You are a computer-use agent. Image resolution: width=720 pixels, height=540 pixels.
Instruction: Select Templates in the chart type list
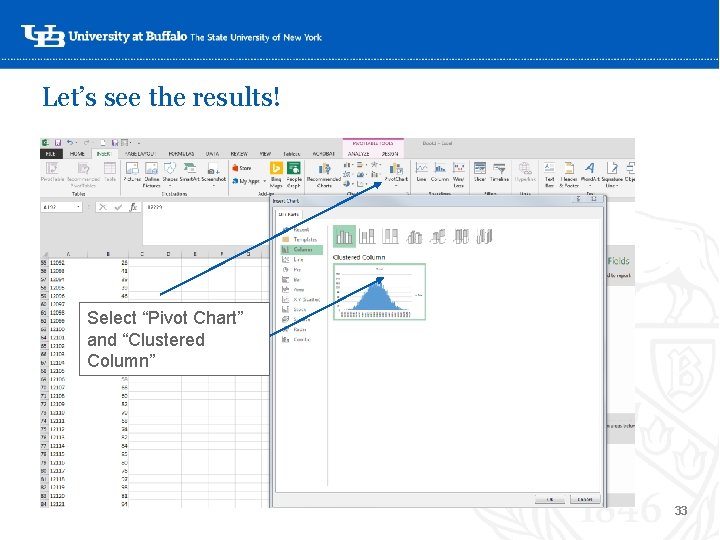(300, 240)
